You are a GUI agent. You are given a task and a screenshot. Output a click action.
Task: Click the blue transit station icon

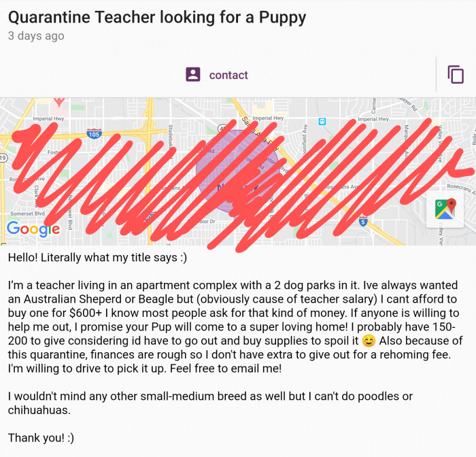322,122
